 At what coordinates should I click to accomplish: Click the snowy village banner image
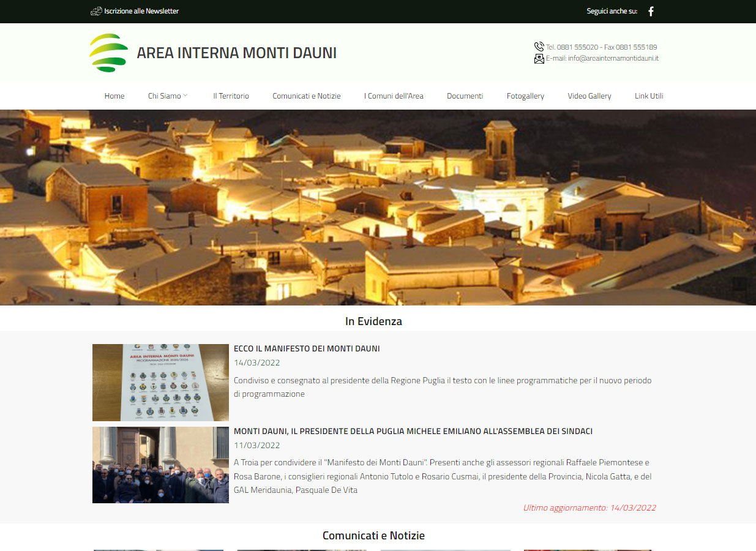pyautogui.click(x=378, y=208)
